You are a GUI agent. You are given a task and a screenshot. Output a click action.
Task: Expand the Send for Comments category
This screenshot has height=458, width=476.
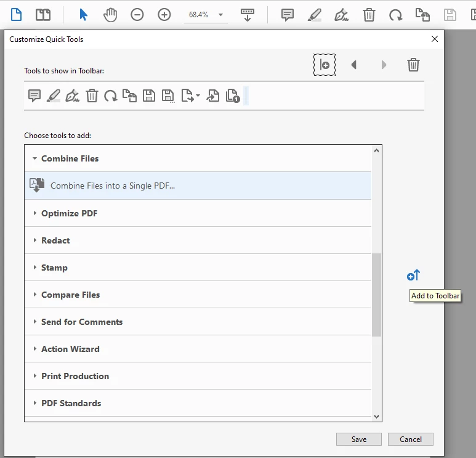pos(35,322)
